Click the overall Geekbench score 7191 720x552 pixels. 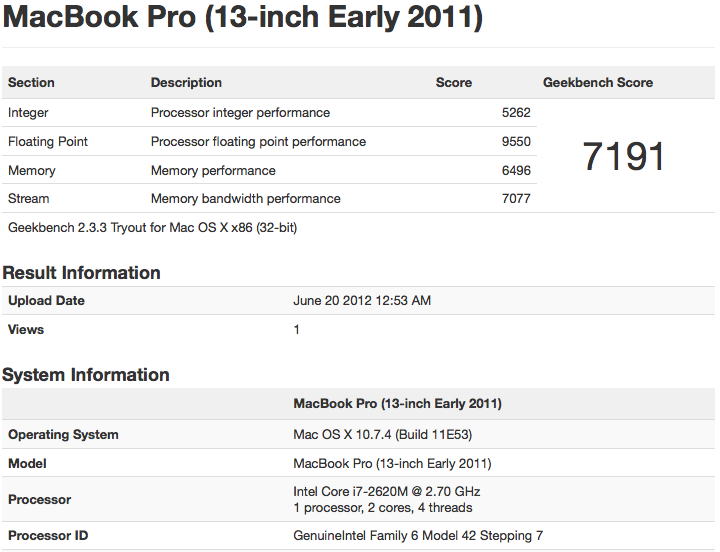tap(624, 156)
